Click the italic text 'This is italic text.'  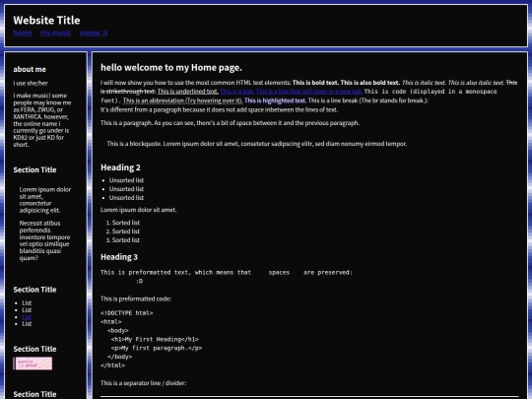[x=424, y=83]
